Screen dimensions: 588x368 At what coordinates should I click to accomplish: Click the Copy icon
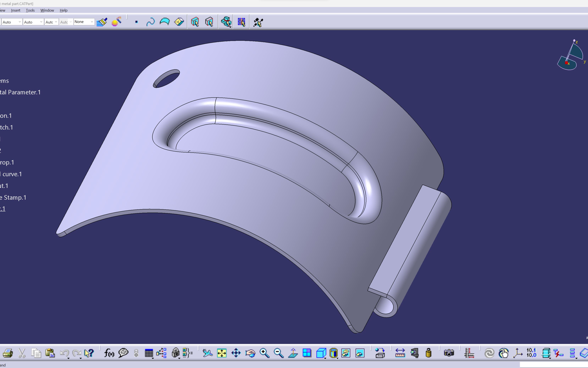coord(36,353)
